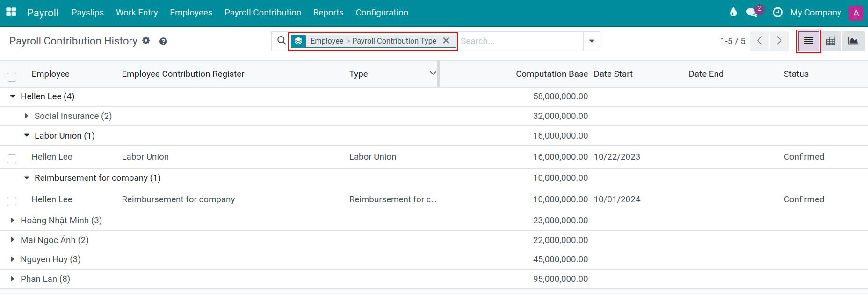Open the Payroll Contribution menu
This screenshot has height=295, width=868.
(x=263, y=13)
